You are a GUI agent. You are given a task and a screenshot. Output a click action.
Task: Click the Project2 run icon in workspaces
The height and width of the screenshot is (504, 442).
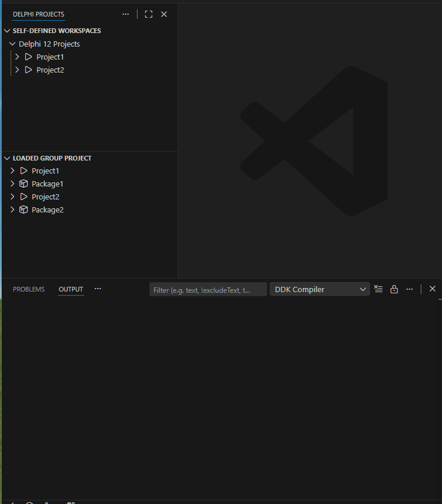28,70
